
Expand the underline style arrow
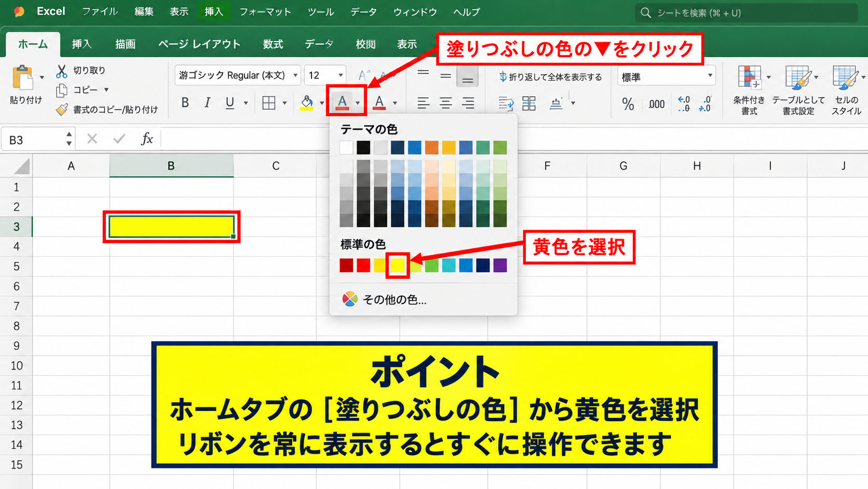coord(246,103)
